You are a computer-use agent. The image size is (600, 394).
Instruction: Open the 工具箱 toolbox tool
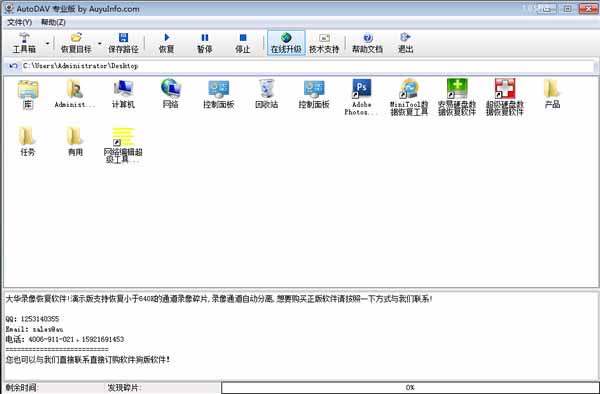click(24, 43)
